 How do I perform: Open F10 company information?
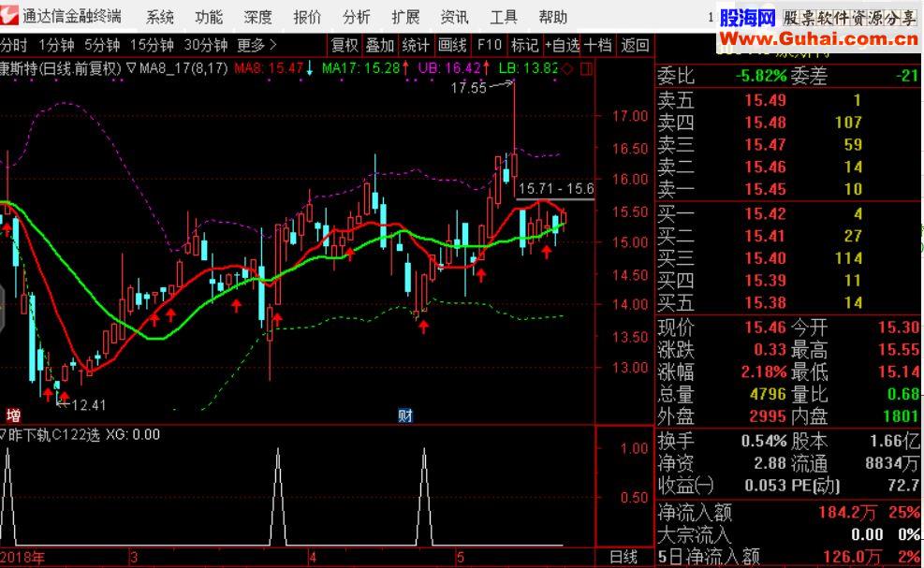489,45
